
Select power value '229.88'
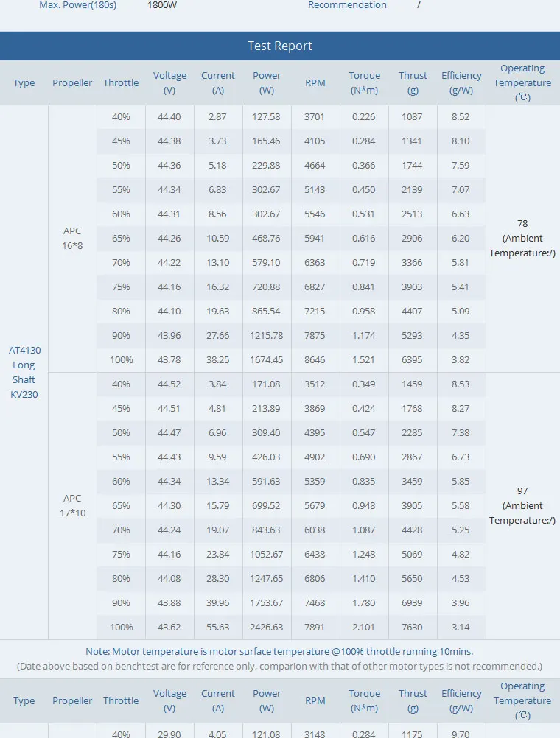click(266, 166)
